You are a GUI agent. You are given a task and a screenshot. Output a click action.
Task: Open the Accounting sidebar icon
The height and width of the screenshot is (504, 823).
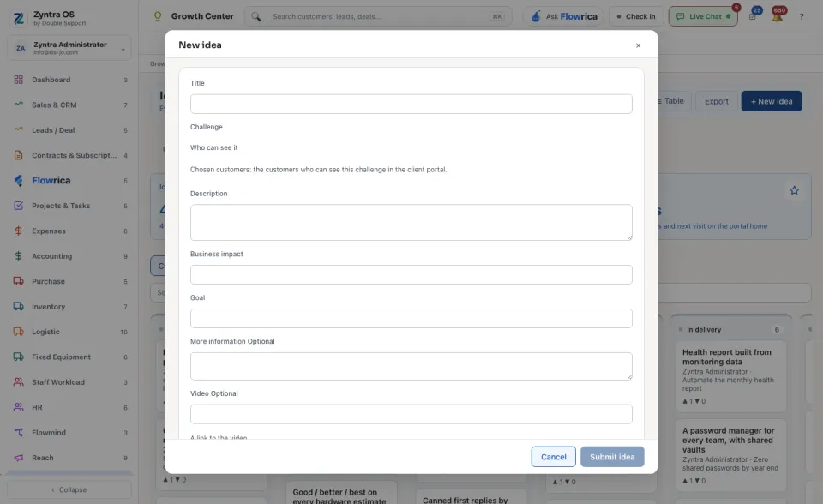click(x=18, y=255)
